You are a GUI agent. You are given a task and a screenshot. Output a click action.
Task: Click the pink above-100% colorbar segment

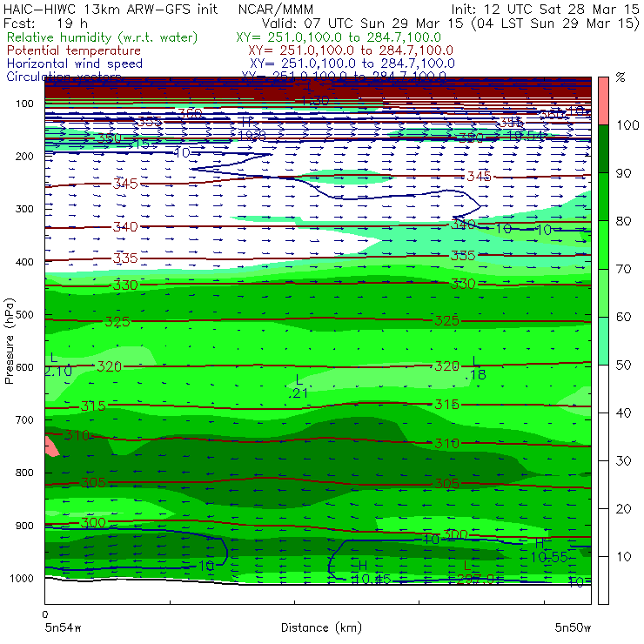(603, 101)
